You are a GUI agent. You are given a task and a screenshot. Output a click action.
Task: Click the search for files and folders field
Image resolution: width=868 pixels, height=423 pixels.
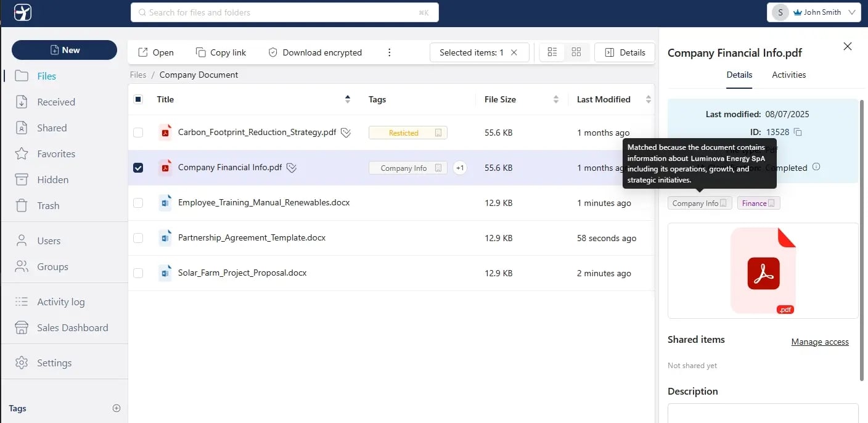point(285,12)
